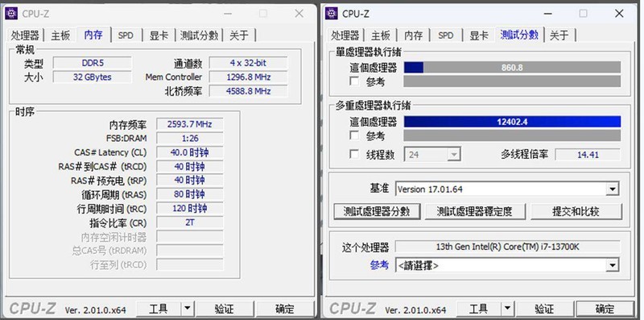Open 显卡 tab in right CPU-Z window
The image size is (644, 320).
[x=479, y=35]
